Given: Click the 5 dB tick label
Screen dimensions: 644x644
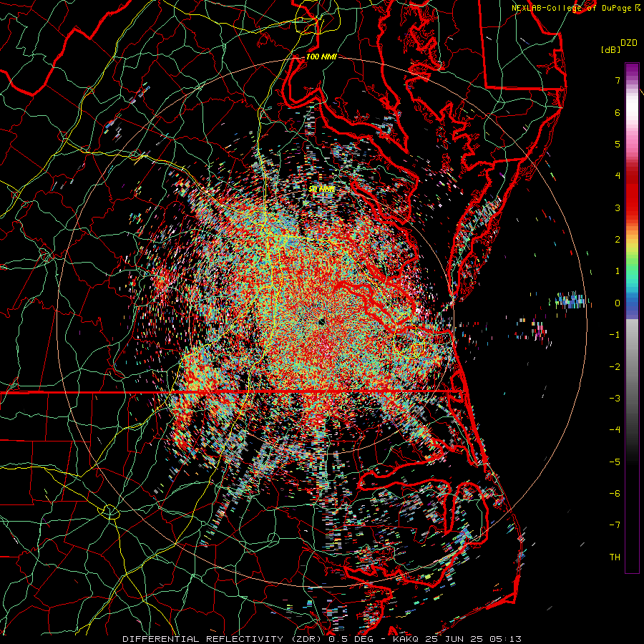Looking at the screenshot, I should 618,144.
